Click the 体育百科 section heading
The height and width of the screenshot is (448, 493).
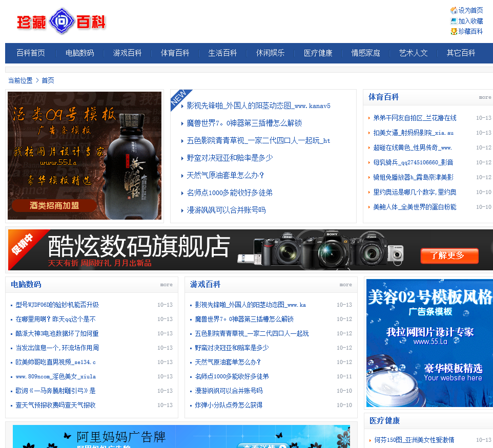[x=383, y=97]
